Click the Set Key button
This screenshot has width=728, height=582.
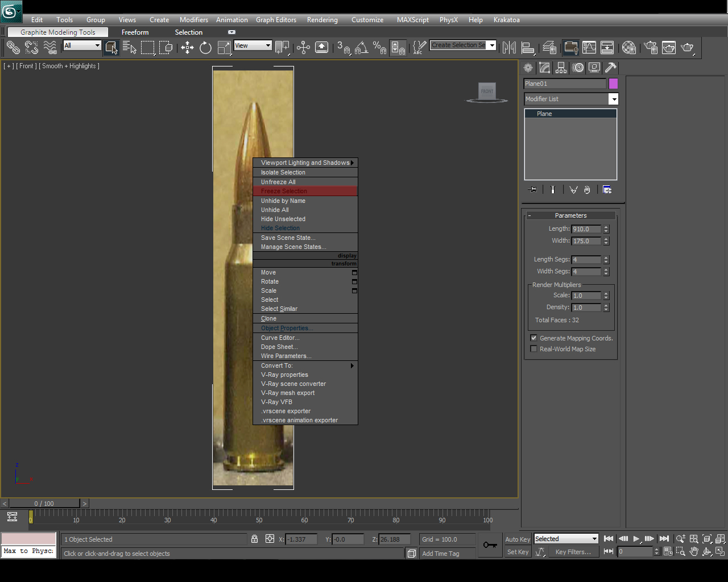[x=517, y=551]
